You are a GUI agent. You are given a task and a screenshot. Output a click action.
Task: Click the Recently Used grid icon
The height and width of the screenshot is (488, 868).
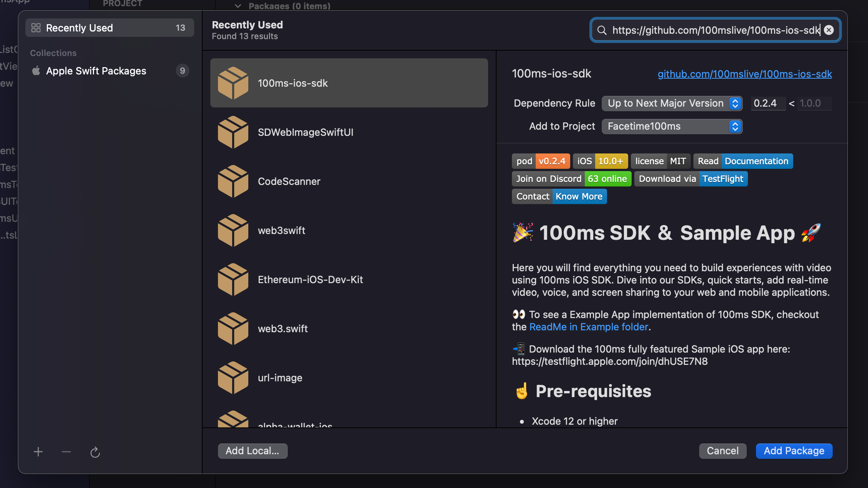36,28
